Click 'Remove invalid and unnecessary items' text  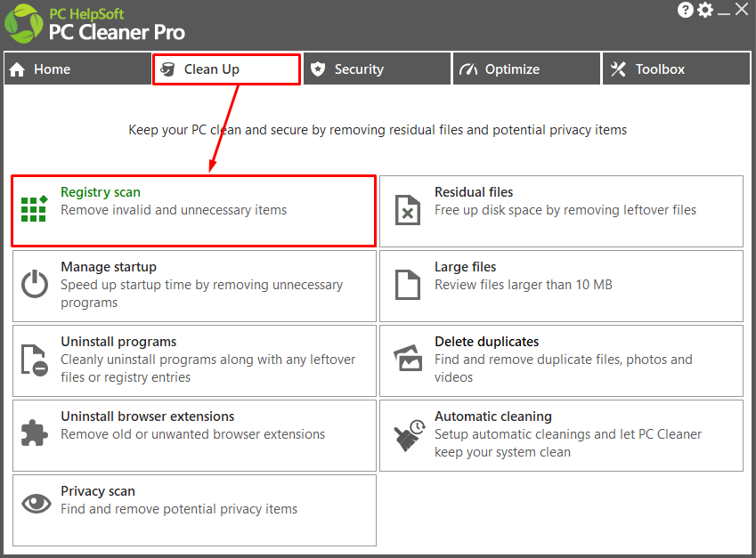[174, 210]
